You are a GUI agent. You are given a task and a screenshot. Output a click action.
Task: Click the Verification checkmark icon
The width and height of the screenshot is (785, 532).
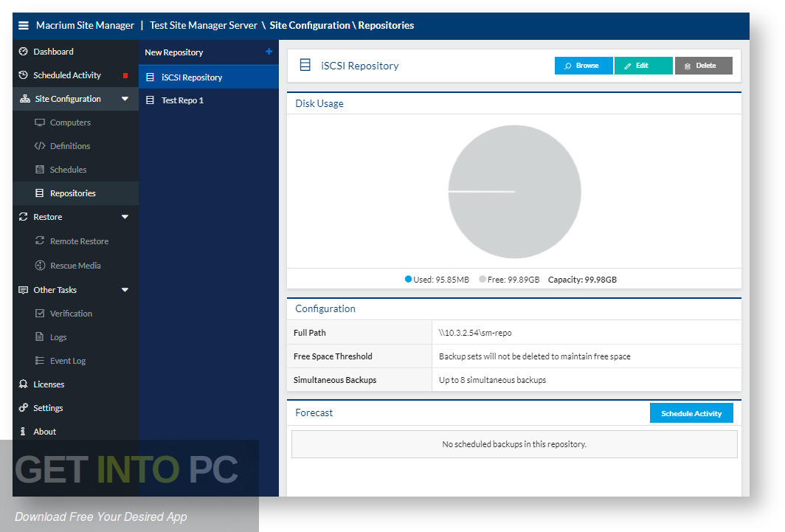pyautogui.click(x=40, y=314)
